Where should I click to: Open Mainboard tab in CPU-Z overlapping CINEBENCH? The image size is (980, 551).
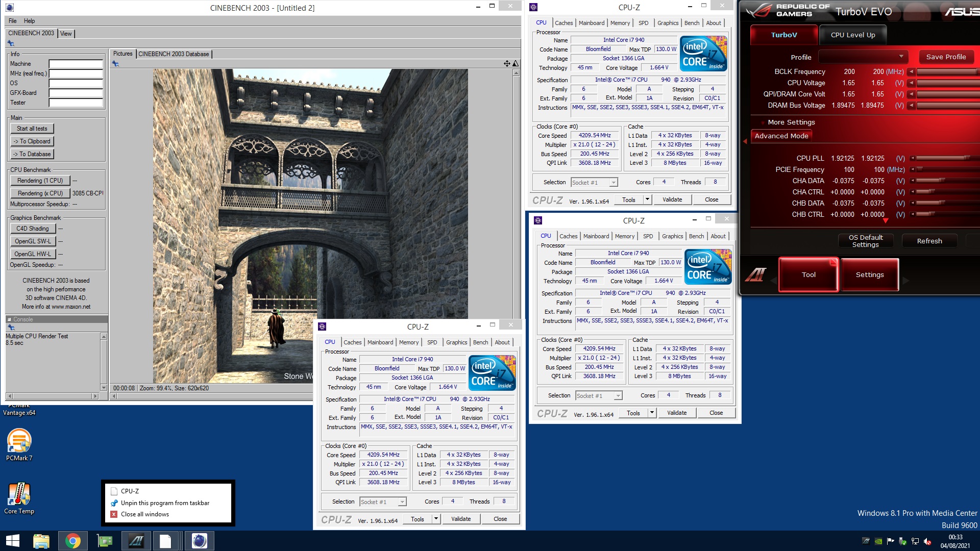380,342
